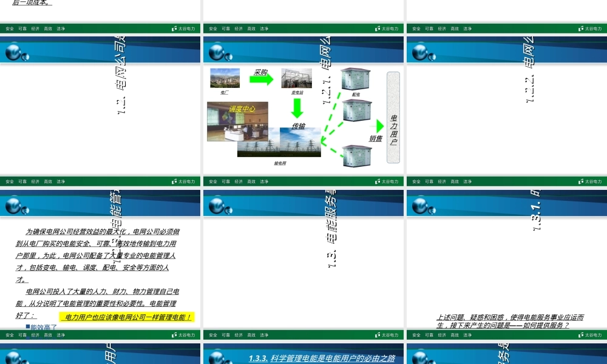The width and height of the screenshot is (607, 364).
Task: Click the 太谷电力 logo directly below the grid diagram
Action: (387, 181)
